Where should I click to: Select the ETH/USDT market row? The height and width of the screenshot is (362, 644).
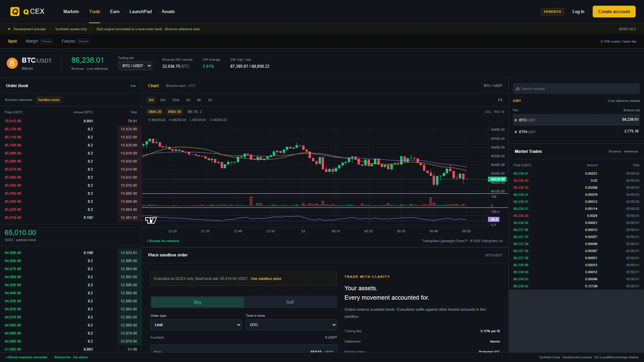tap(576, 131)
